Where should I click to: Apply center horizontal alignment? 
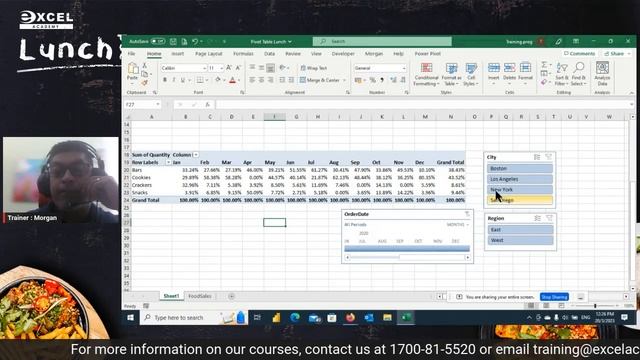coord(261,80)
